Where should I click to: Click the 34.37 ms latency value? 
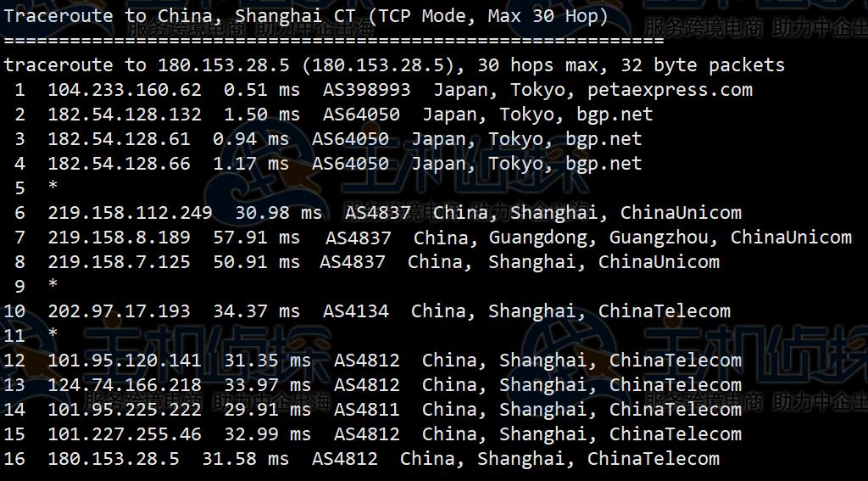coord(256,310)
